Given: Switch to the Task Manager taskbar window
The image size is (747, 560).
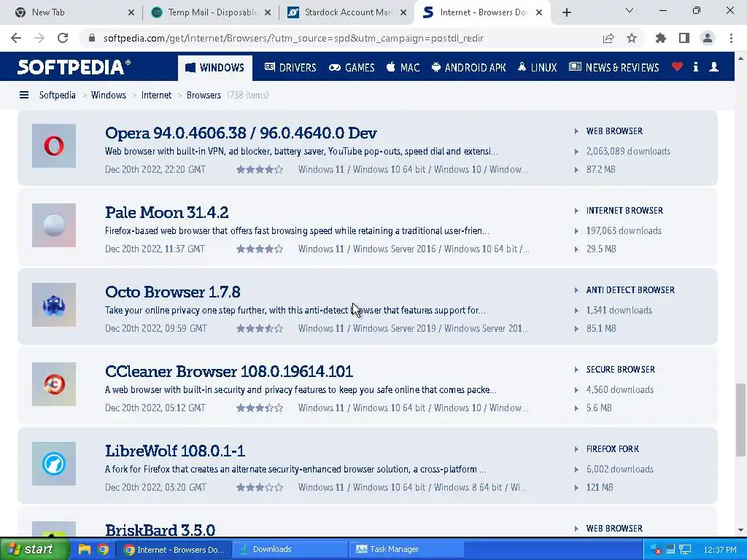Looking at the screenshot, I should [x=406, y=550].
